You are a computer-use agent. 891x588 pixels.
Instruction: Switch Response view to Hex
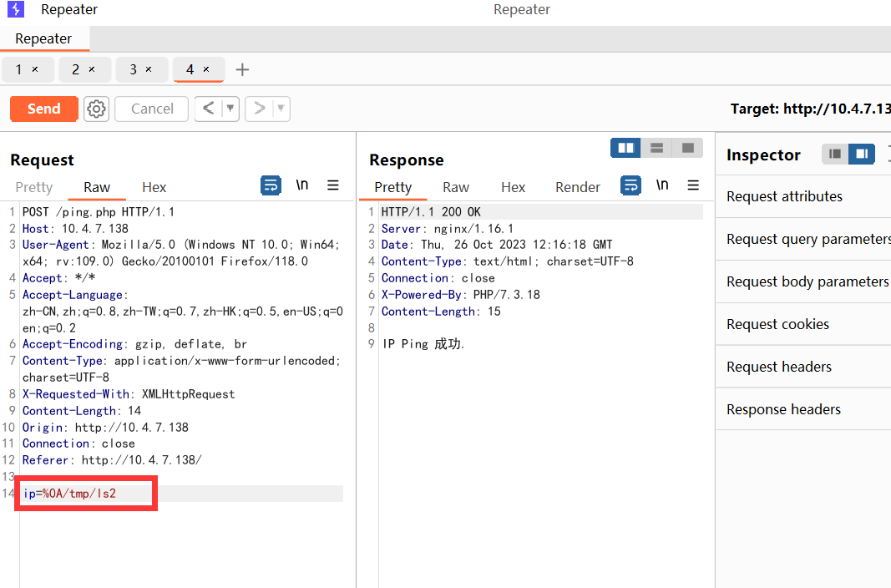pyautogui.click(x=513, y=187)
